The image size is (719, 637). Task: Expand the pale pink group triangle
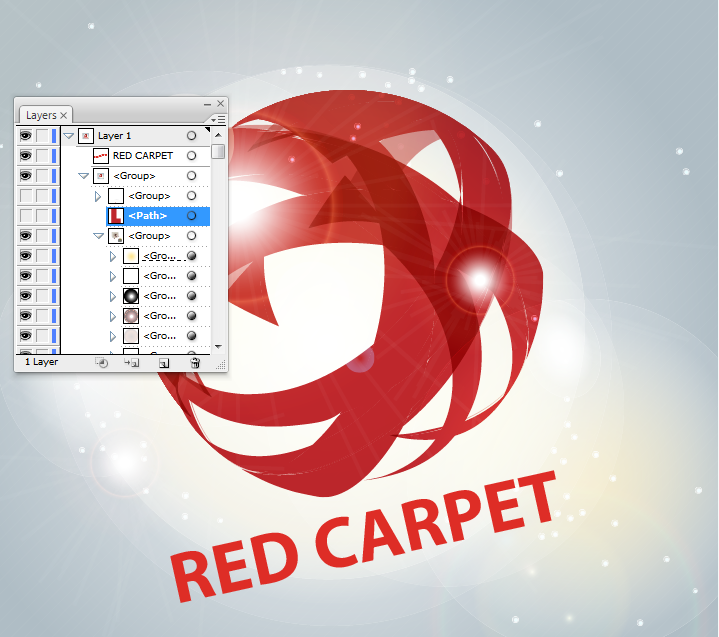coord(113,336)
